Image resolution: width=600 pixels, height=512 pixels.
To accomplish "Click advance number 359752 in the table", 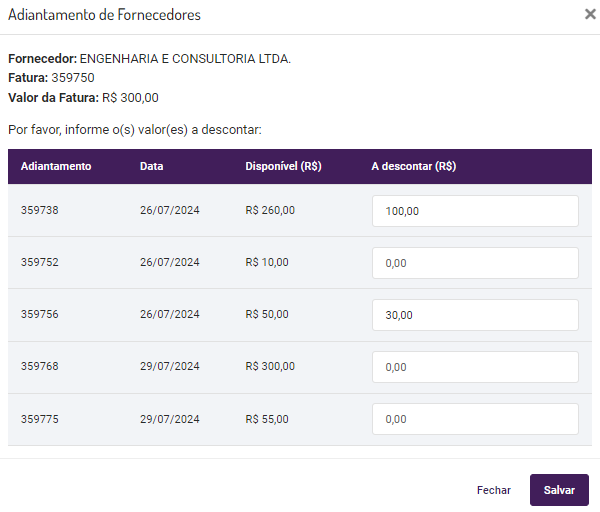I will pyautogui.click(x=40, y=262).
